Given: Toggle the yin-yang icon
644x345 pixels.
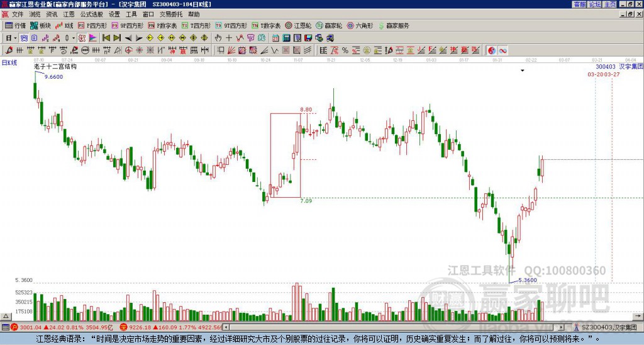Looking at the screenshot, I should click(492, 50).
